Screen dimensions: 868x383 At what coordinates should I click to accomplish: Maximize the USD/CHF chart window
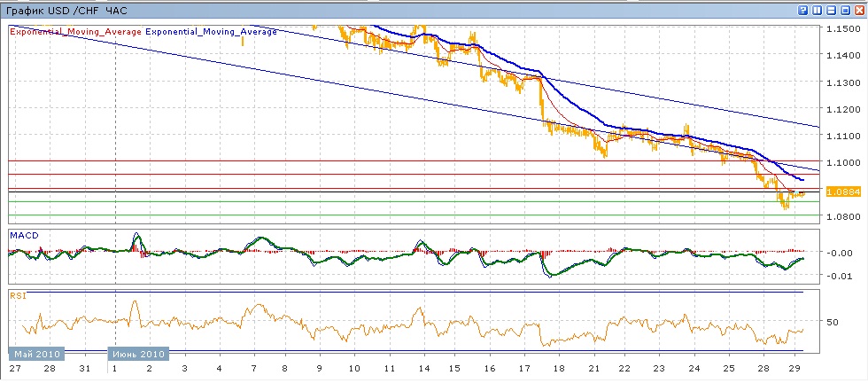845,10
